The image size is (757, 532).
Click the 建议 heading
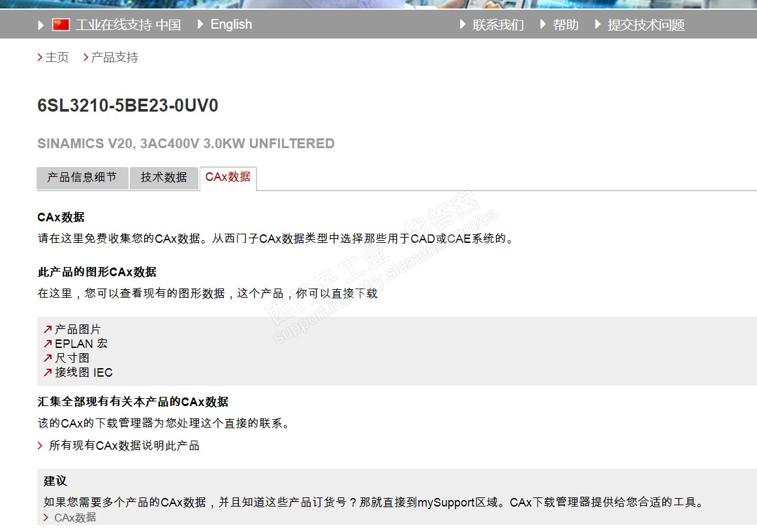coord(55,481)
